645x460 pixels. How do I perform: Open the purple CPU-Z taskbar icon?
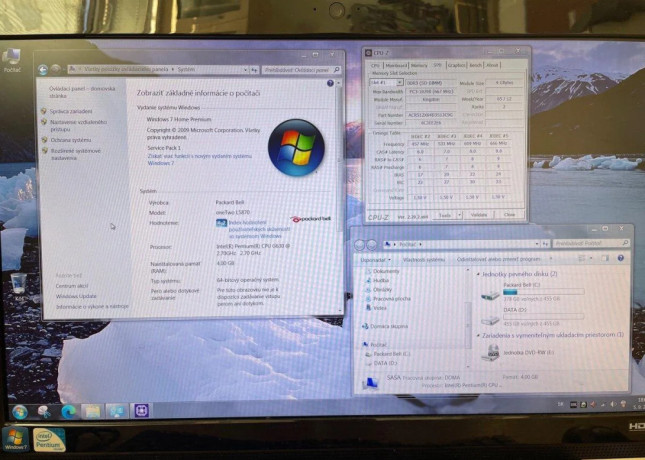coord(142,411)
